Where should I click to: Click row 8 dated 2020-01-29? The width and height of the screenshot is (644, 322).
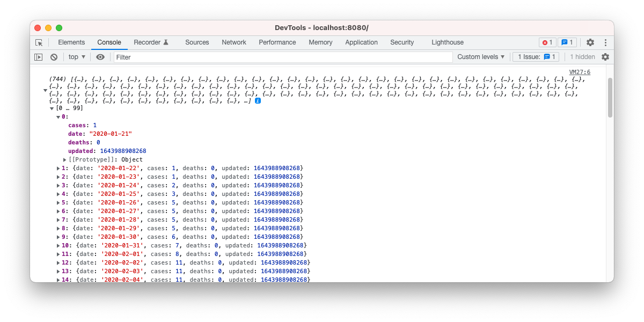[x=182, y=229]
